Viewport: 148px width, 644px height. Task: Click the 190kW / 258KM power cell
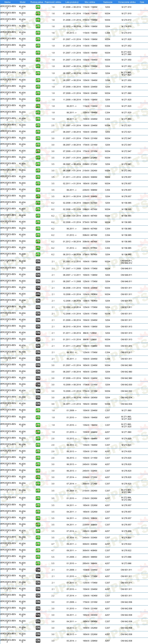(x=90, y=641)
